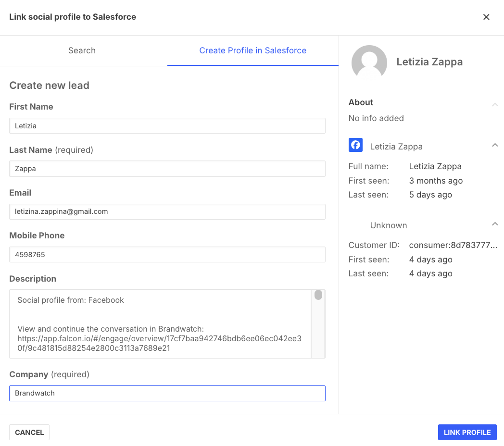Viewport: 504px width, 446px height.
Task: Click the '5 days ago' last seen value
Action: (x=430, y=195)
